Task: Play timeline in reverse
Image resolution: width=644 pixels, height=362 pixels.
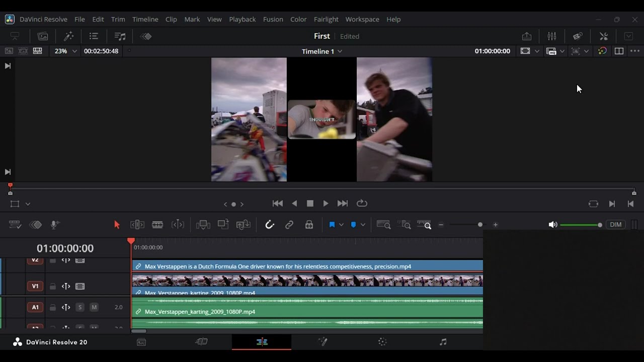Action: (x=294, y=204)
